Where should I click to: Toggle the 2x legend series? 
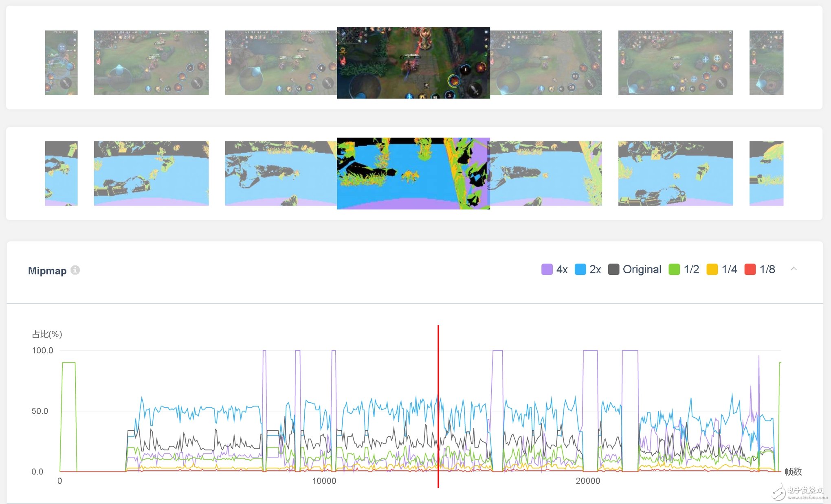595,270
